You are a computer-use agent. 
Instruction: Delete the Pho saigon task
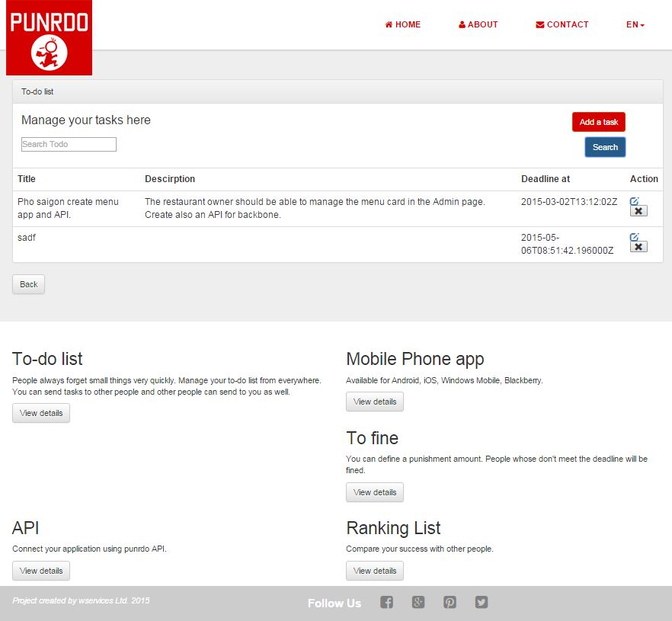[638, 211]
